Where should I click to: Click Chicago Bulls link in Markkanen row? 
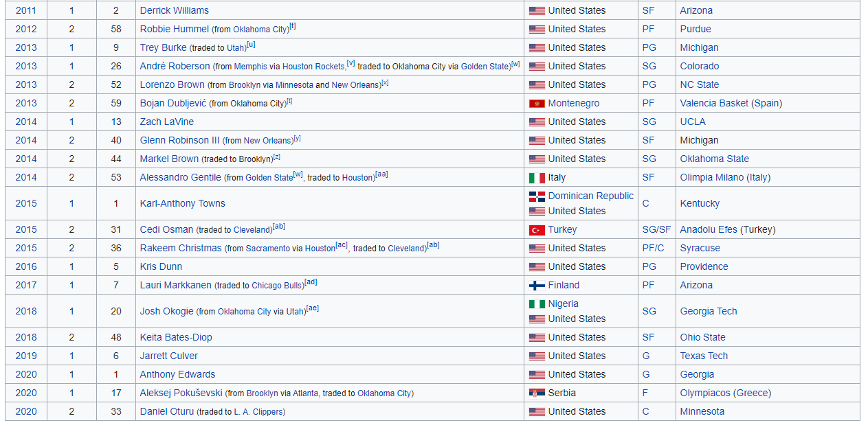point(277,286)
